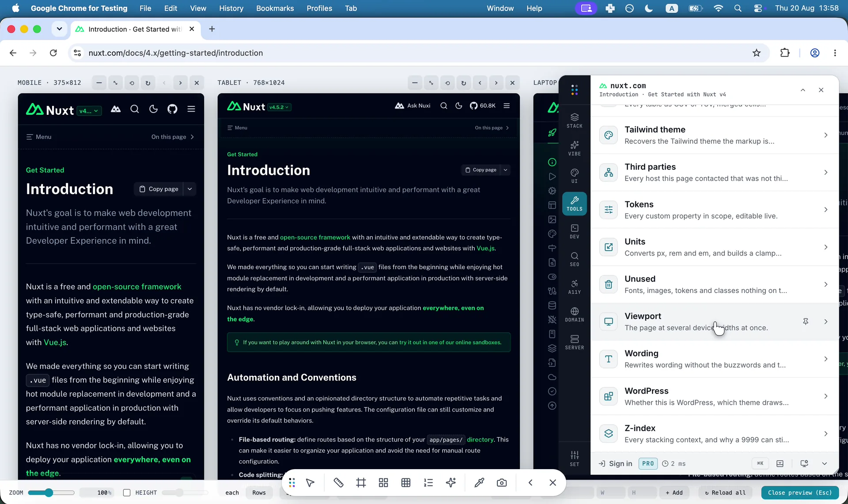
Task: Open the History menu in macOS menu bar
Action: click(231, 8)
